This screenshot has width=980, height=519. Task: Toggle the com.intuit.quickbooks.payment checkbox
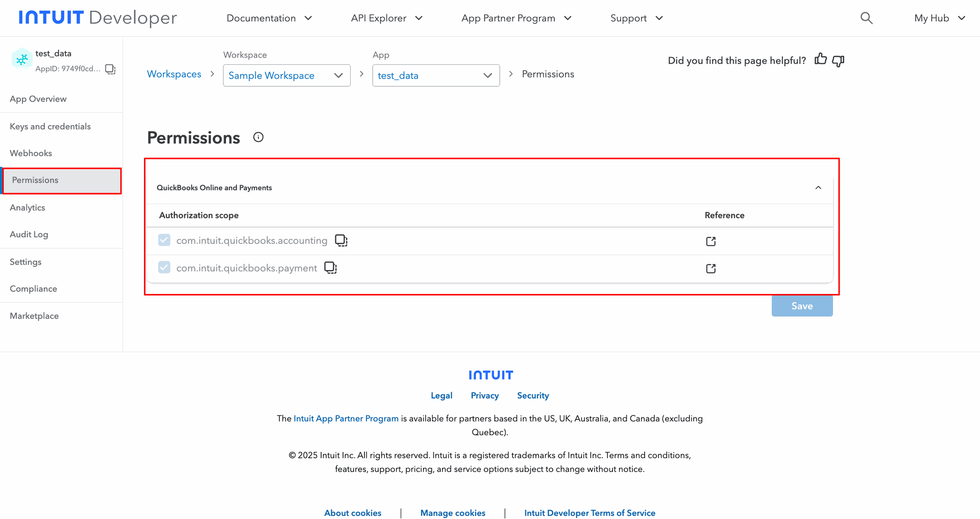click(164, 267)
